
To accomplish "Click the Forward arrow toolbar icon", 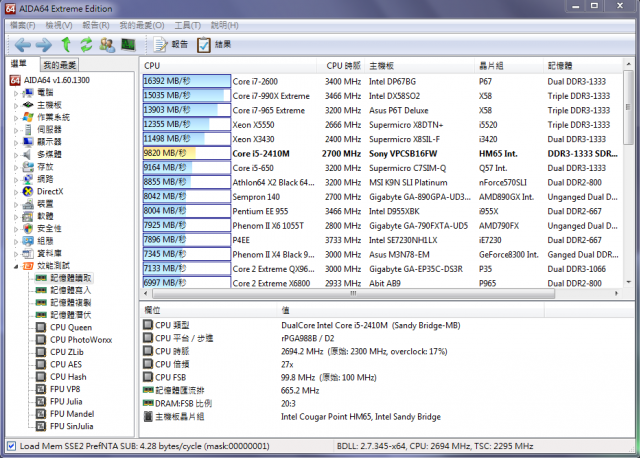I will coord(44,44).
